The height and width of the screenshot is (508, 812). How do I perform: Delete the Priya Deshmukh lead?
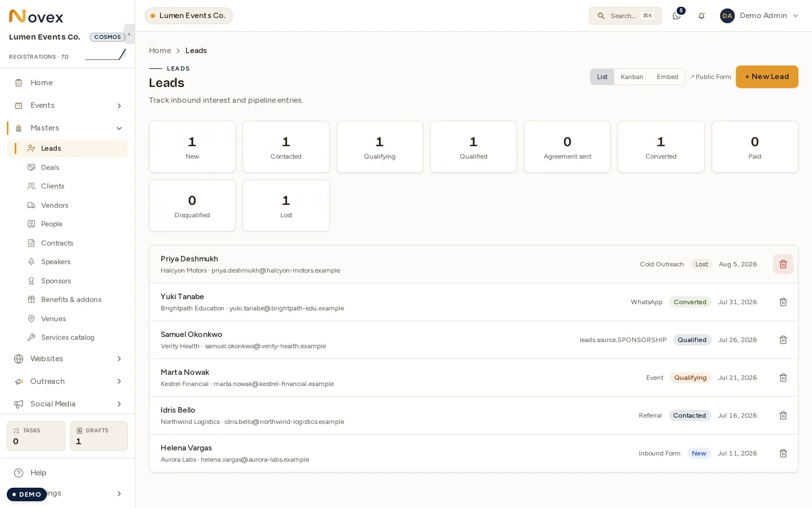pos(783,264)
